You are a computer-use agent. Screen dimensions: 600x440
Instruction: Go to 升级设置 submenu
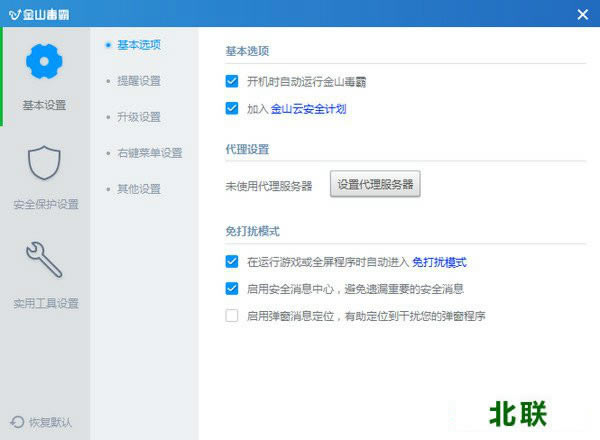click(139, 117)
